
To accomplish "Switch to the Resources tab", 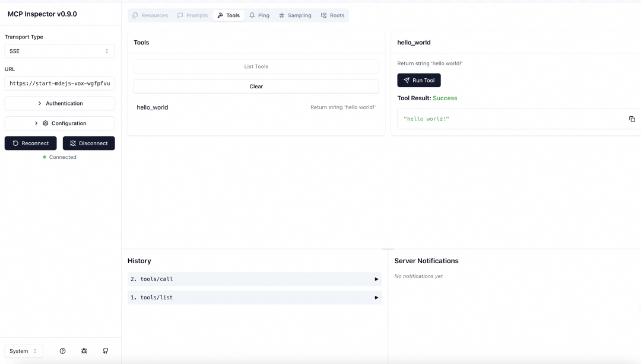I will (x=150, y=15).
